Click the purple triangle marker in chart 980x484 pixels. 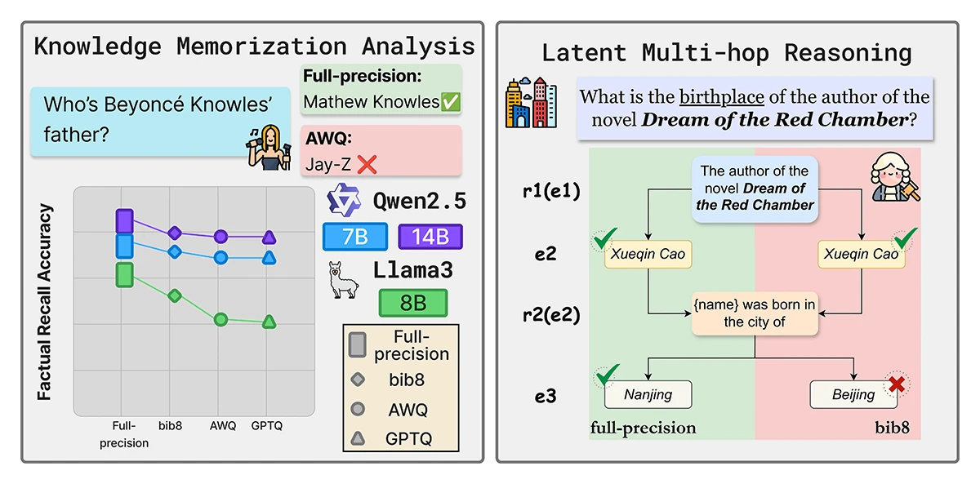pyautogui.click(x=269, y=238)
